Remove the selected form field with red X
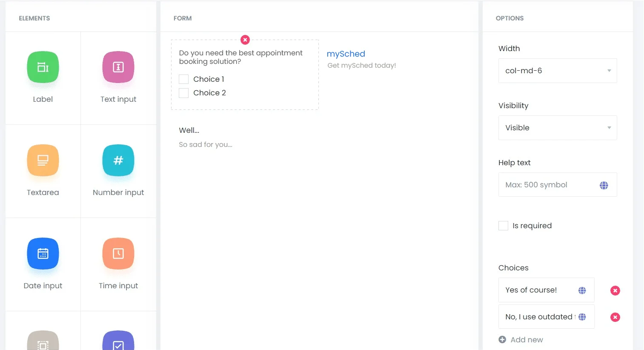Screen dimensions: 644x350 click(245, 40)
